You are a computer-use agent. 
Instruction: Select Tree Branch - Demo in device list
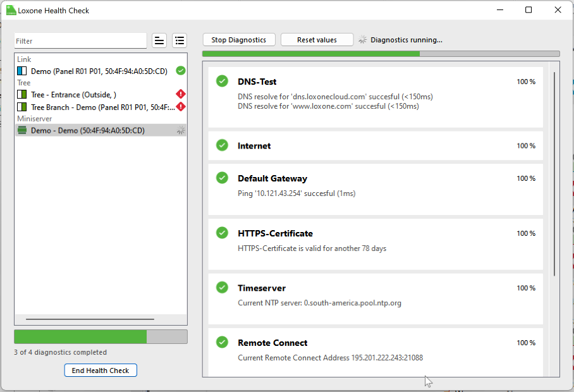pyautogui.click(x=102, y=107)
